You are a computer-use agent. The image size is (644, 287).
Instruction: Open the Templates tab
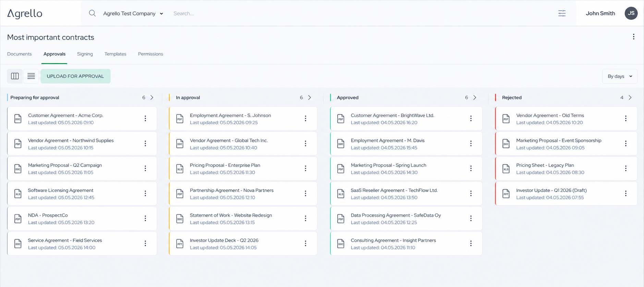[116, 54]
